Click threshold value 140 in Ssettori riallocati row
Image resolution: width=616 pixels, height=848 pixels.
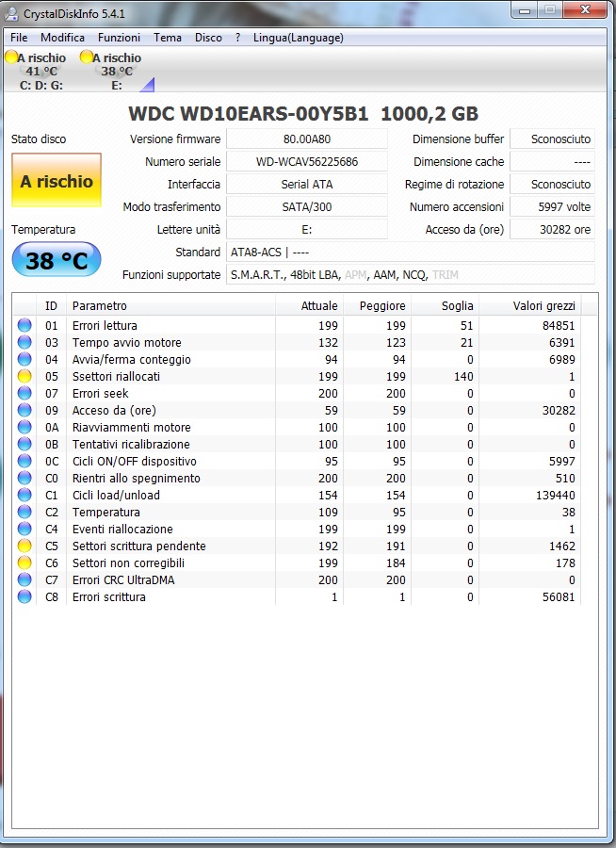tap(463, 376)
